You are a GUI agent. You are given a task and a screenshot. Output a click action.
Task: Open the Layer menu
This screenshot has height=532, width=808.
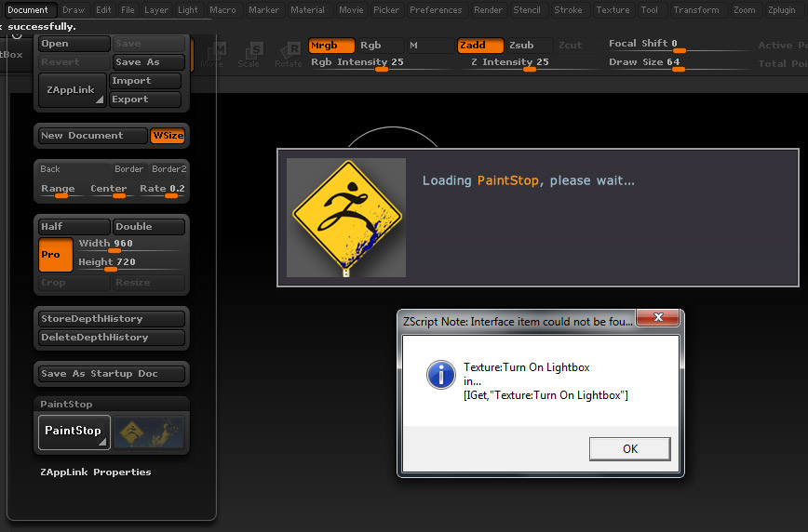point(155,10)
